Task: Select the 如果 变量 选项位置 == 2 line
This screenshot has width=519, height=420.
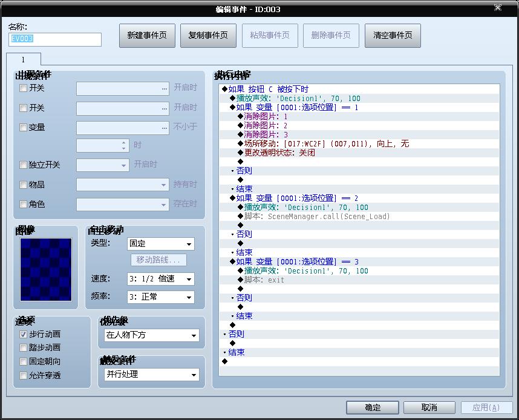Action: coord(359,198)
